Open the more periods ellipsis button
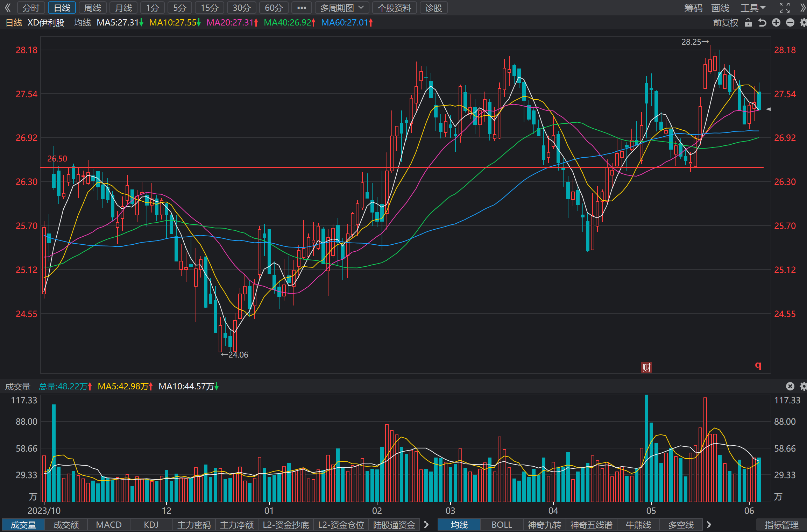The width and height of the screenshot is (807, 532). click(x=302, y=8)
